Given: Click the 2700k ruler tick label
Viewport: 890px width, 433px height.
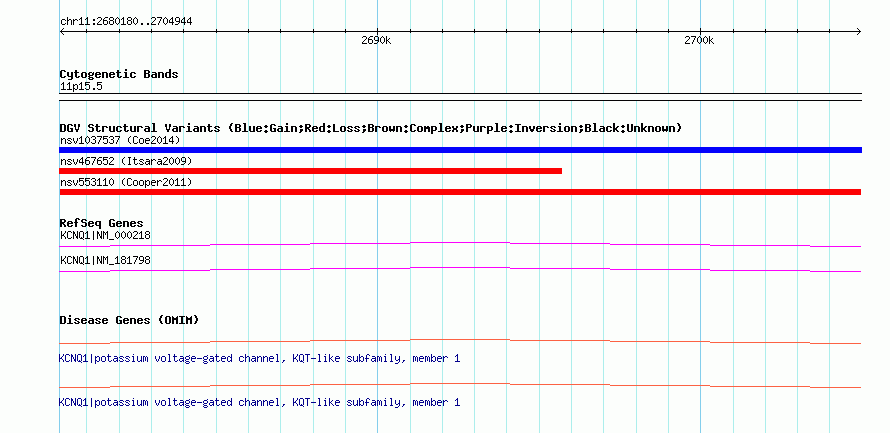Looking at the screenshot, I should (699, 41).
